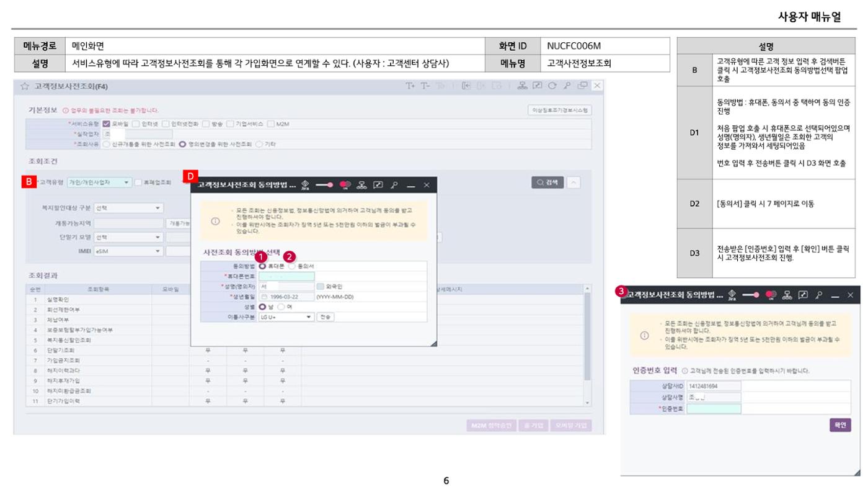This screenshot has width=868, height=489.
Task: Check the 방송 service type checkbox
Action: click(206, 123)
